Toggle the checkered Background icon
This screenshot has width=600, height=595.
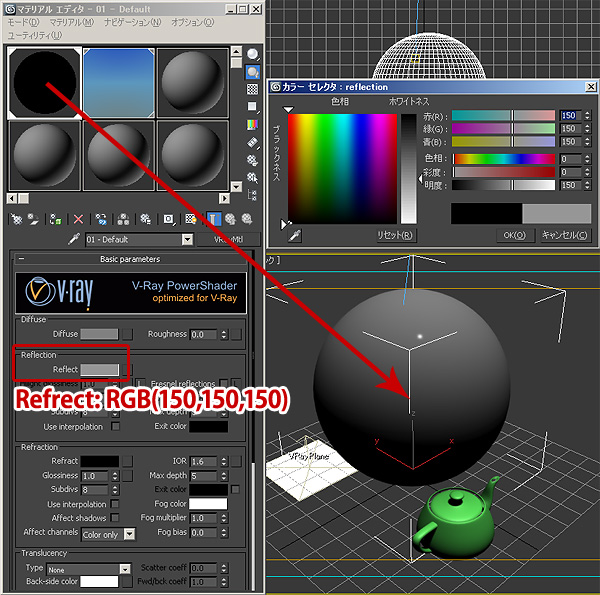[253, 89]
